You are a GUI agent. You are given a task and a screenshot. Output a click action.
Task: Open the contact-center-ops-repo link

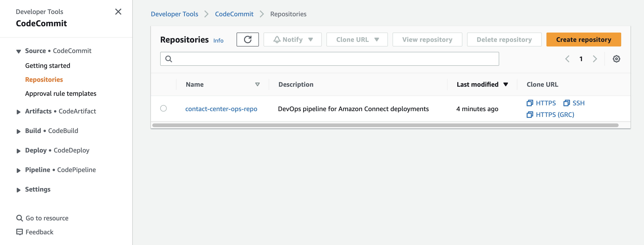pos(221,109)
